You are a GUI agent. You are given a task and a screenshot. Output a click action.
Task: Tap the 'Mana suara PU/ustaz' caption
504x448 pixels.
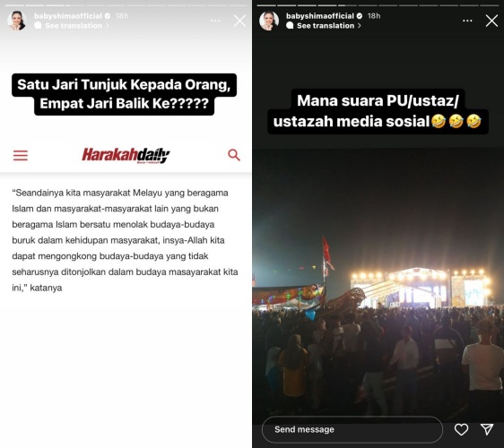(x=378, y=111)
